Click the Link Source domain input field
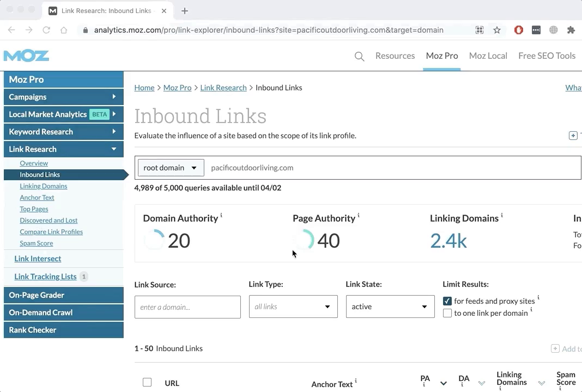This screenshot has height=392, width=582. tap(187, 307)
